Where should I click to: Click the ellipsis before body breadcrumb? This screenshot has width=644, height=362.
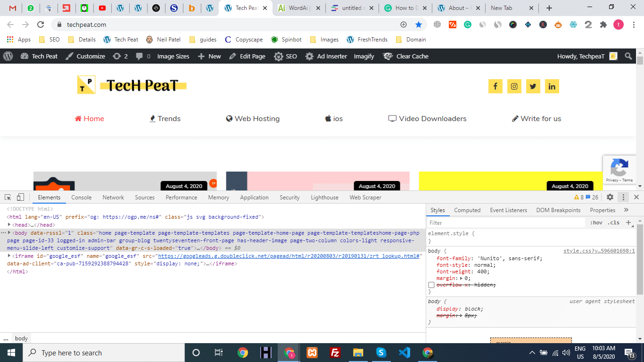tap(6, 338)
